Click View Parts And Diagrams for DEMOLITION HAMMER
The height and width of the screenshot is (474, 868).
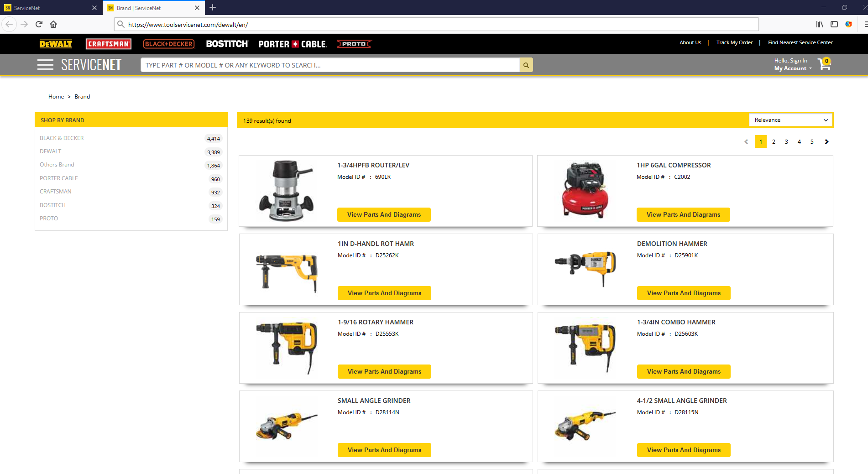pos(683,293)
